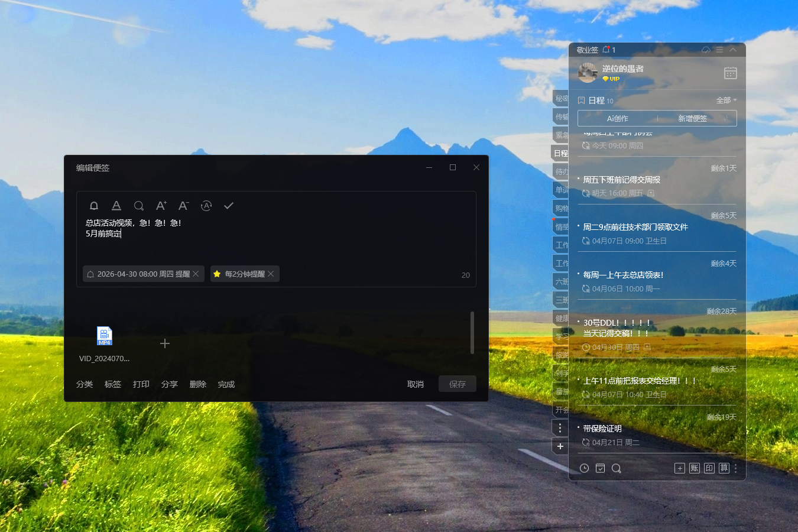Click the checkmark icon in editor toolbar
Viewport: 798px width, 532px height.
(x=229, y=206)
